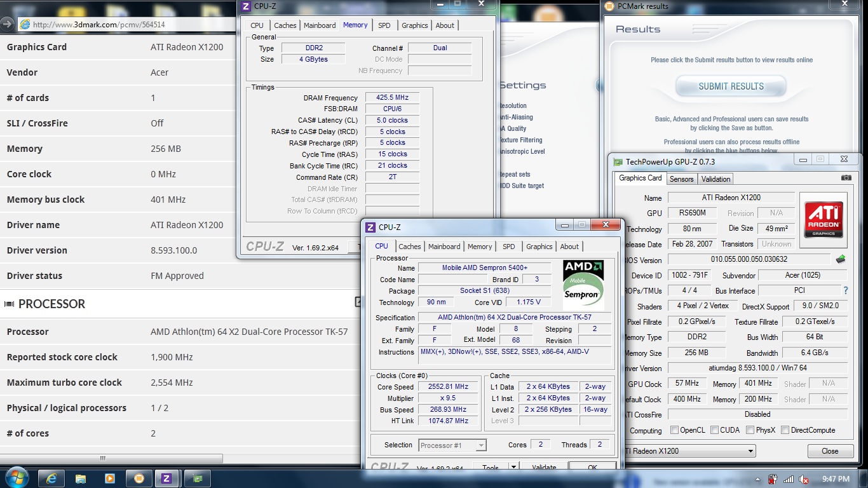Screen dimensions: 868x488
Task: Open About tab in front CPU-Z window
Action: tap(569, 247)
